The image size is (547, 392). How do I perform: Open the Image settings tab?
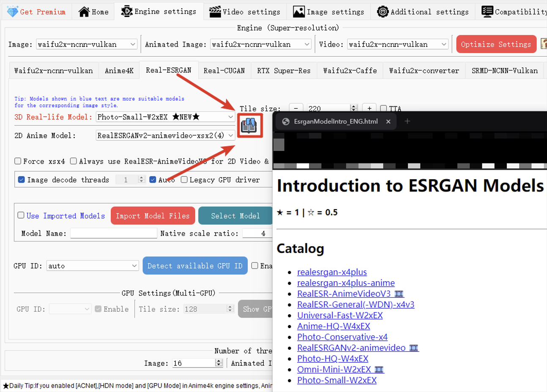coord(328,12)
